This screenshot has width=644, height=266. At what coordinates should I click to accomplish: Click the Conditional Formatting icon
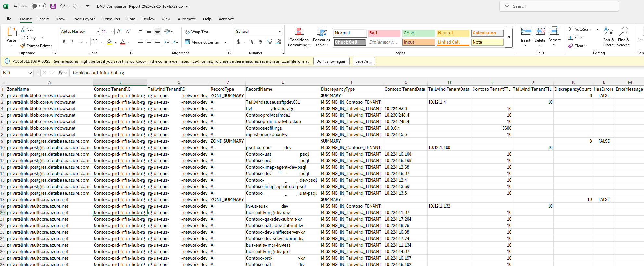click(x=299, y=32)
